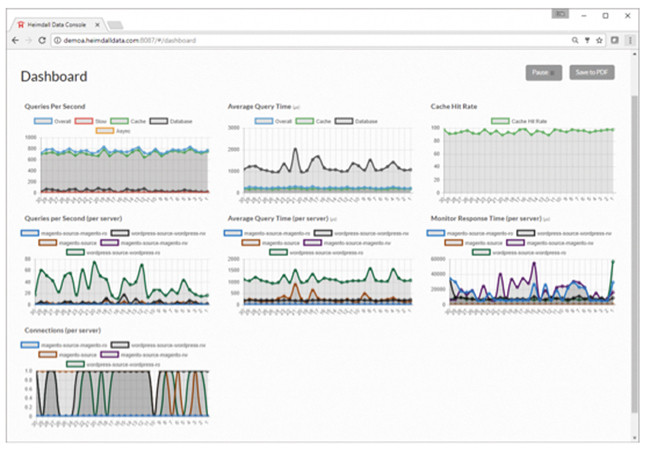Open the Chrome three-dot menu
650x453 pixels.
[x=629, y=40]
